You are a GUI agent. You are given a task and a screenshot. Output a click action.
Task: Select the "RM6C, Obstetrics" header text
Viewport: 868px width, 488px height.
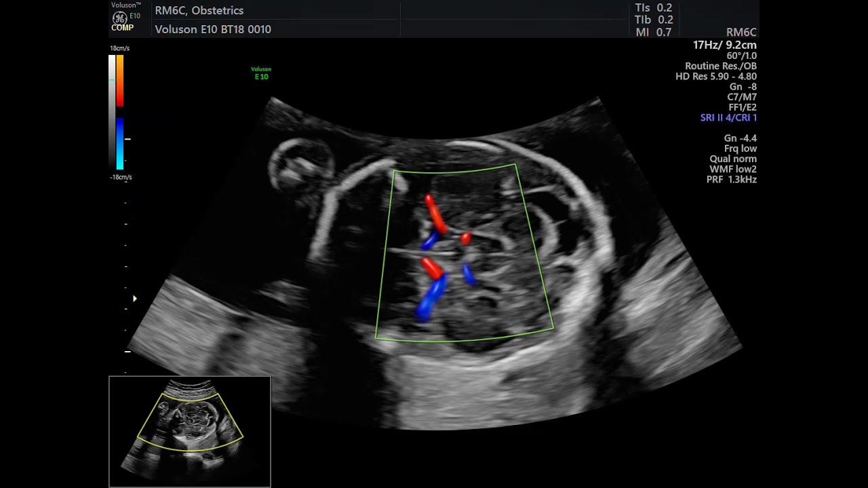(x=199, y=10)
